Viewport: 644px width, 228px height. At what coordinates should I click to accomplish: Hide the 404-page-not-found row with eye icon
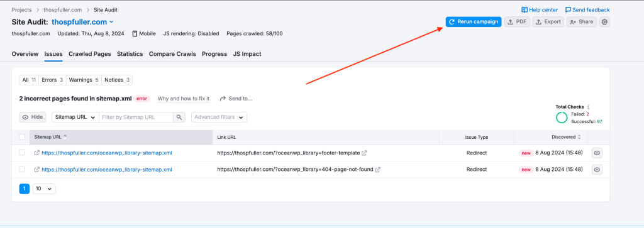tap(597, 170)
